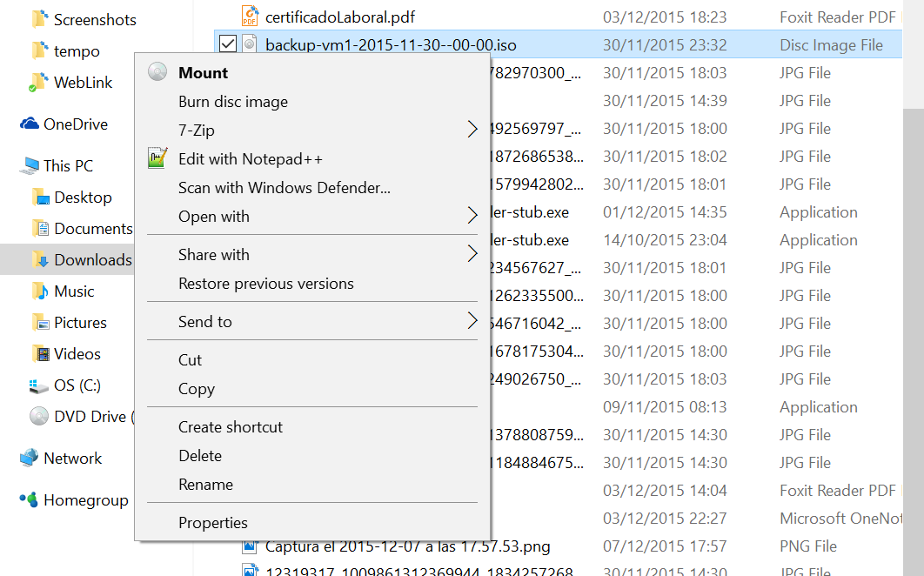Click the Notepad++ icon in context menu
This screenshot has width=924, height=576.
[x=157, y=158]
